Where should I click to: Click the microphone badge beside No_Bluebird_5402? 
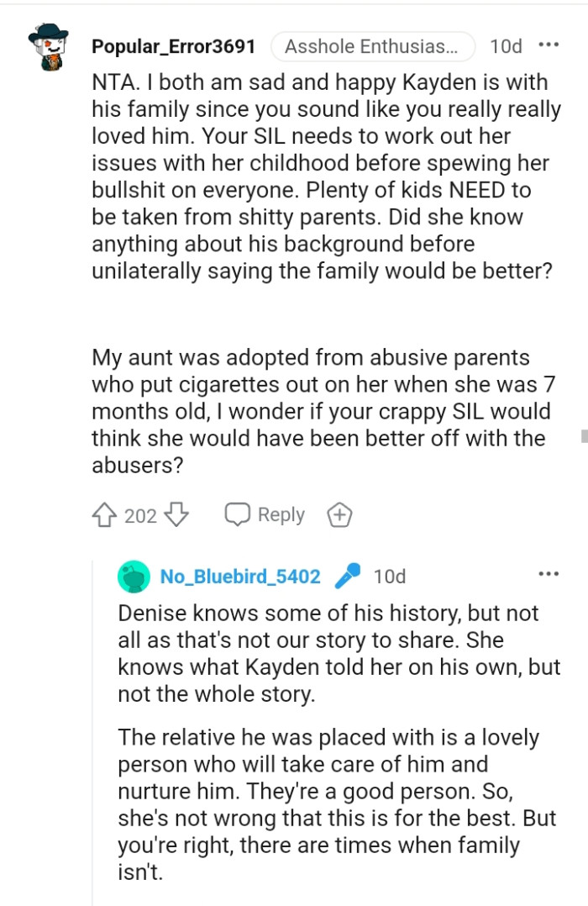[349, 576]
